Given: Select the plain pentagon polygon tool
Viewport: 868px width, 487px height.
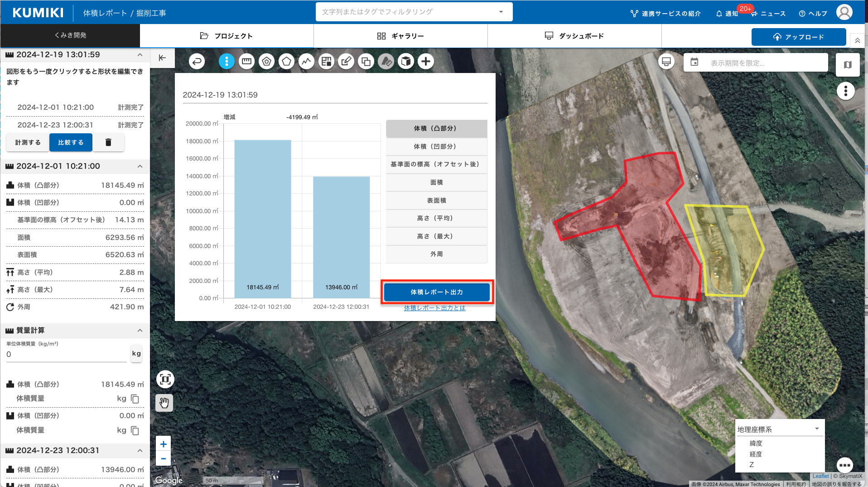Looking at the screenshot, I should (286, 61).
